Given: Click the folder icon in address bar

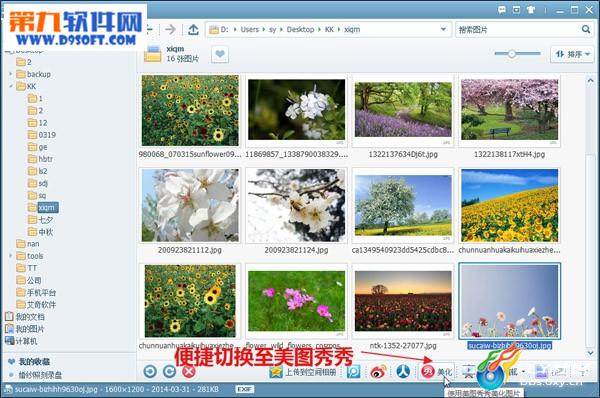Looking at the screenshot, I should click(214, 29).
